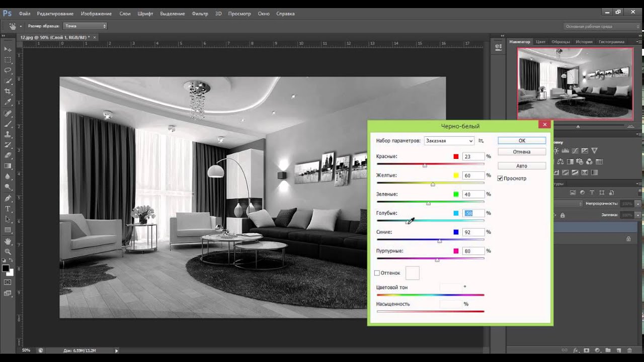Click the Красные slider handle
This screenshot has height=362, width=644.
click(x=425, y=165)
